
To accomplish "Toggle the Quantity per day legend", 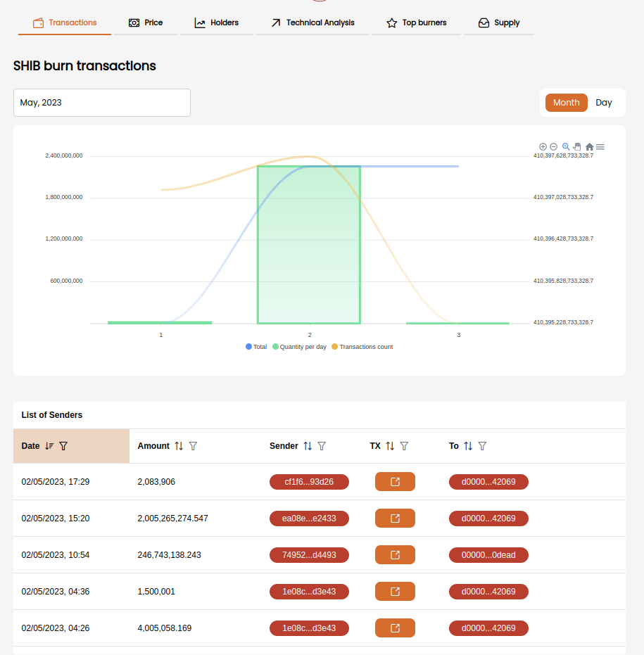I will pyautogui.click(x=299, y=347).
